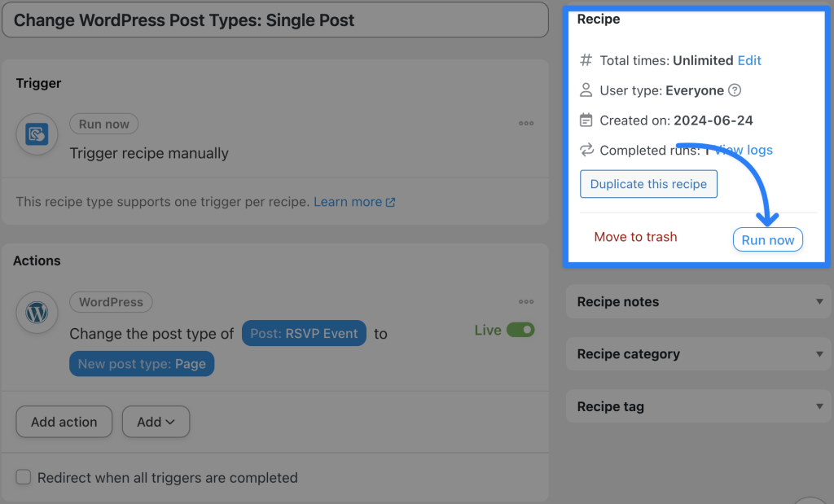834x504 pixels.
Task: Click the question mark beside Everyone
Action: coord(735,90)
